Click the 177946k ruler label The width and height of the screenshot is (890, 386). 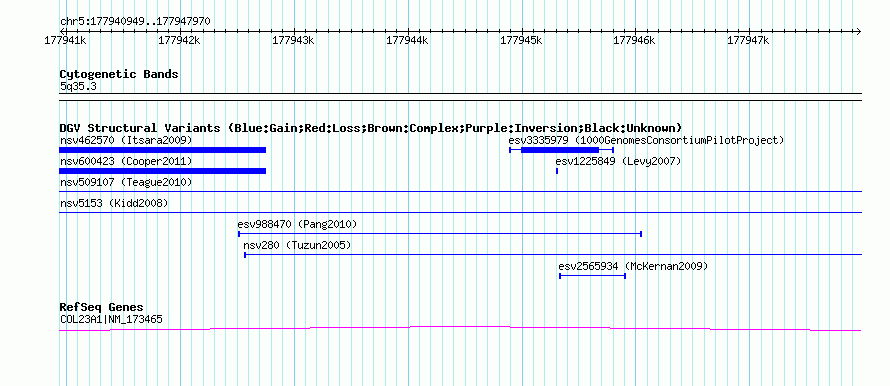point(635,40)
